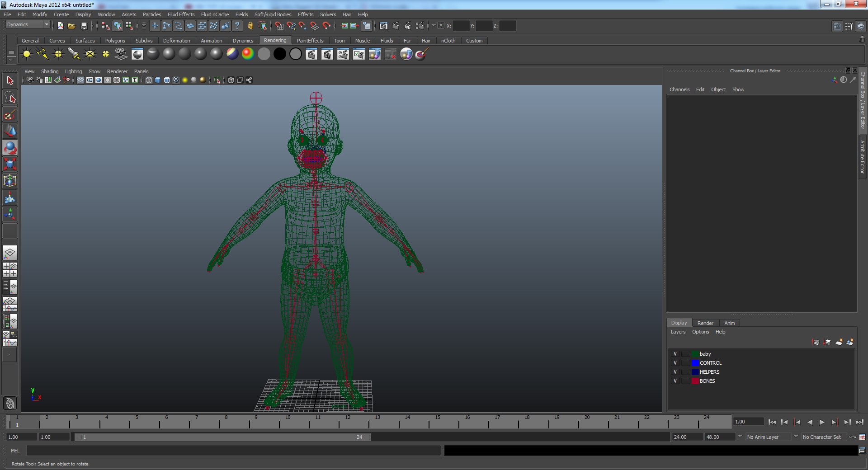This screenshot has height=470, width=868.
Task: Select the Paint Selection tool
Action: coord(10,114)
